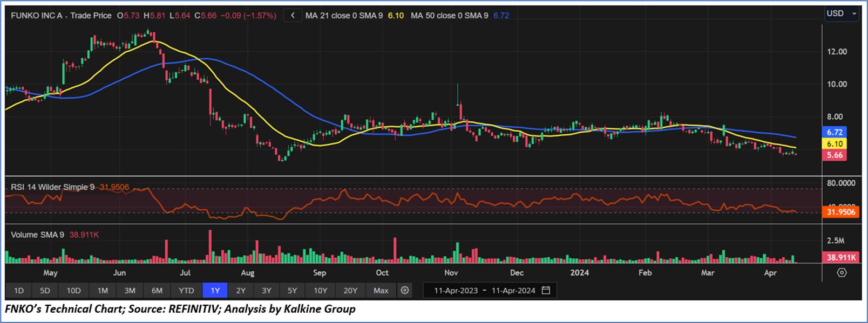868x323 pixels.
Task: Select the 3M range button
Action: click(130, 291)
